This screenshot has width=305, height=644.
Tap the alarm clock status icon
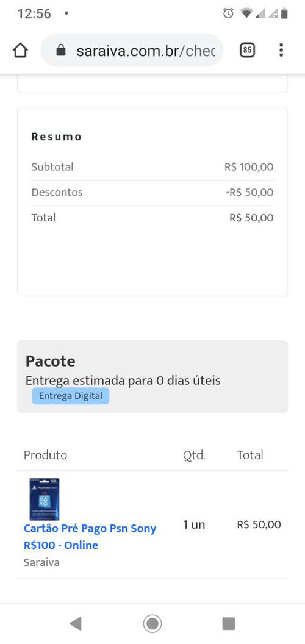click(x=228, y=13)
